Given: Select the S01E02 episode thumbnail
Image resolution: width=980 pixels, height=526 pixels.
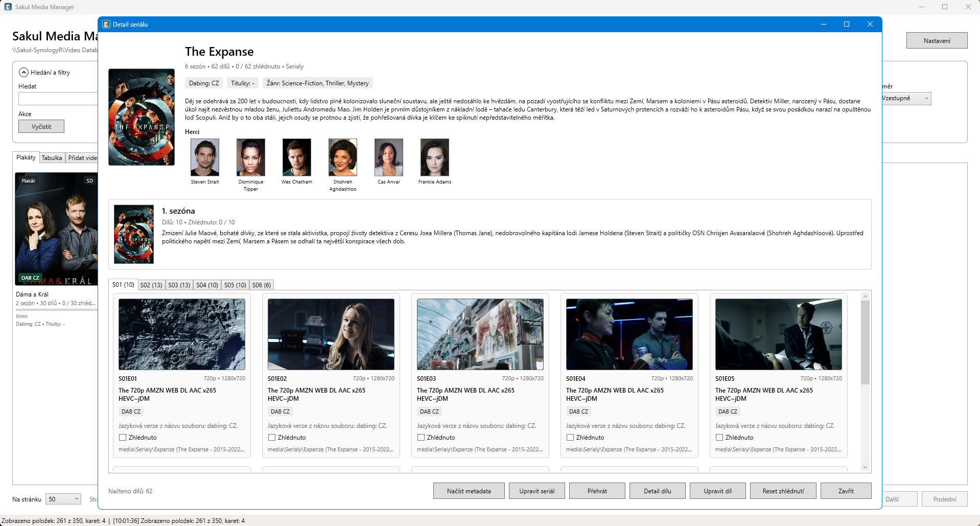Looking at the screenshot, I should click(x=331, y=334).
